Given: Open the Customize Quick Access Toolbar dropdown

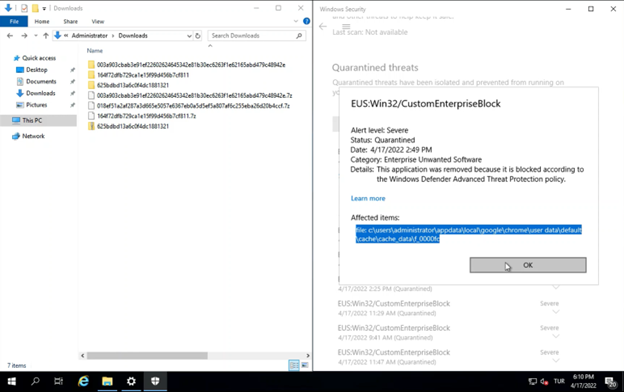Looking at the screenshot, I should tap(44, 8).
